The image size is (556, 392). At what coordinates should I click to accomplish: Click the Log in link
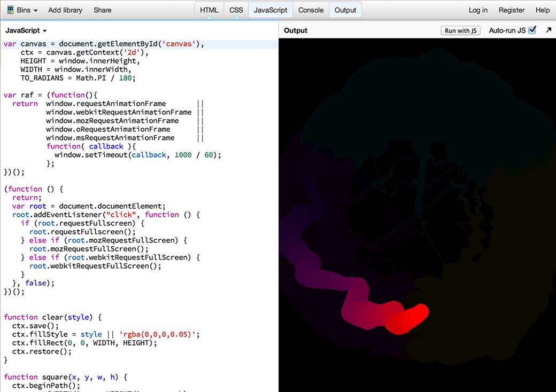click(478, 10)
